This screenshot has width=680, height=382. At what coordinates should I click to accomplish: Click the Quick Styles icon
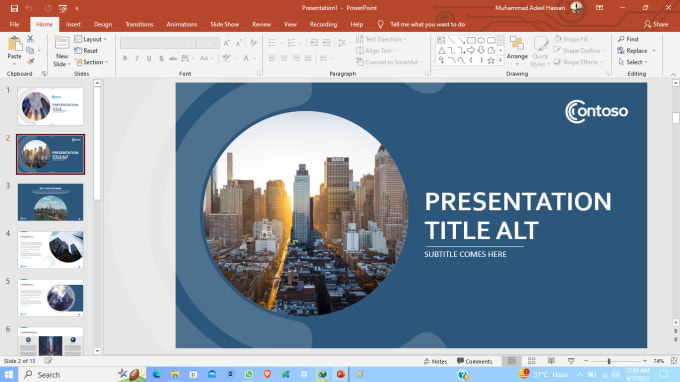(540, 44)
